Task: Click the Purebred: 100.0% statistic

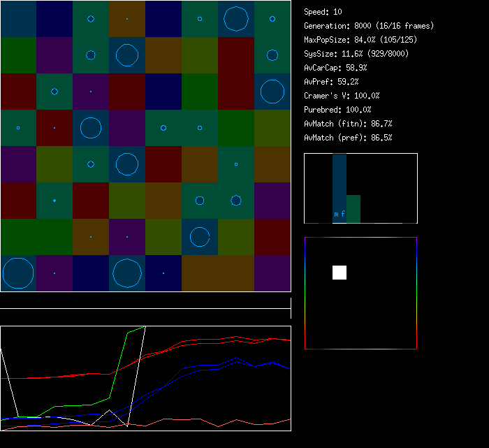Action: (x=337, y=110)
